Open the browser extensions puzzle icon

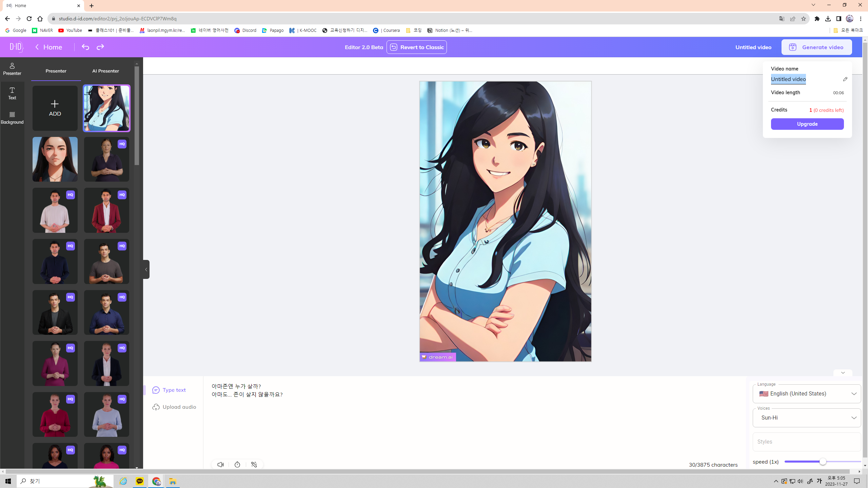(817, 19)
